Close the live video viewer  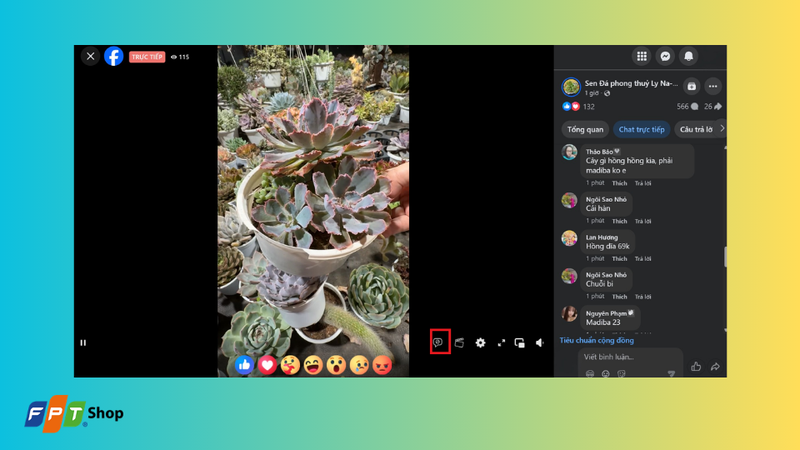90,56
